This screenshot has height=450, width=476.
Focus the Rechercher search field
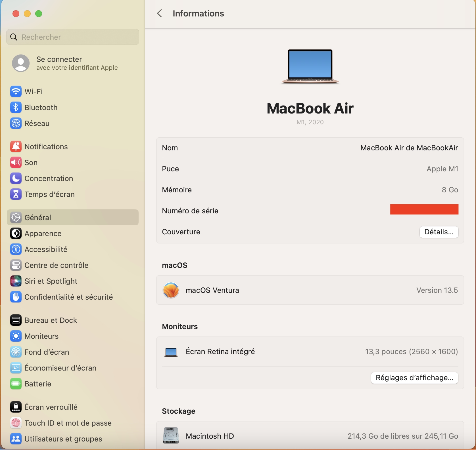coord(73,37)
